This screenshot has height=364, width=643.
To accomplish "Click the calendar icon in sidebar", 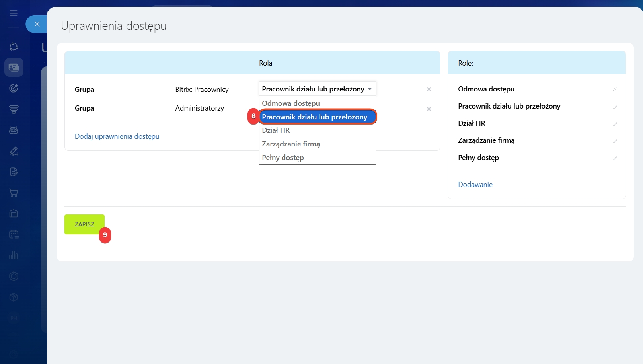I will (14, 234).
